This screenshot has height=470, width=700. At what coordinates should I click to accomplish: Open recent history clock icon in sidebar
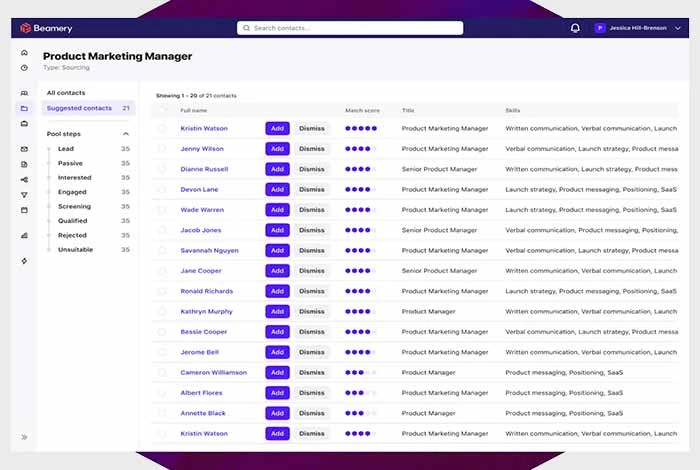click(24, 68)
